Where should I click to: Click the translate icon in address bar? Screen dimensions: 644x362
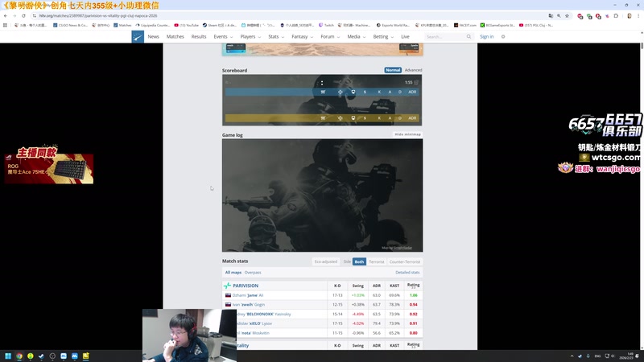(x=551, y=15)
